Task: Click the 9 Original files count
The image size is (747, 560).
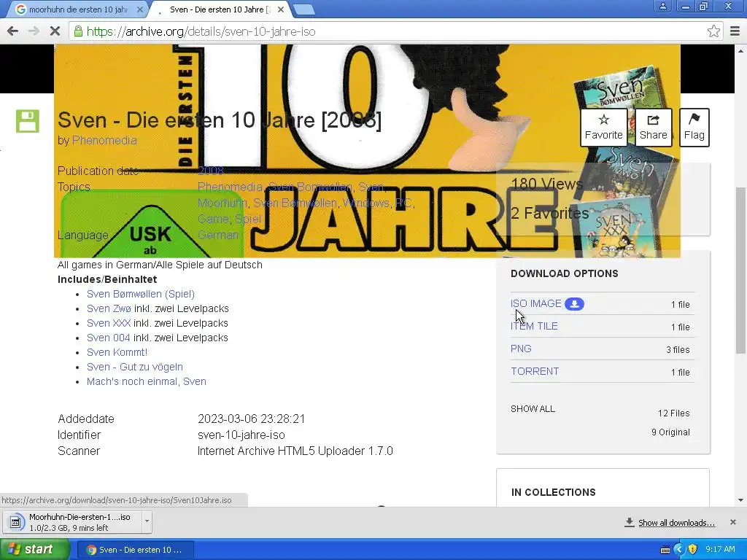Action: coord(670,432)
